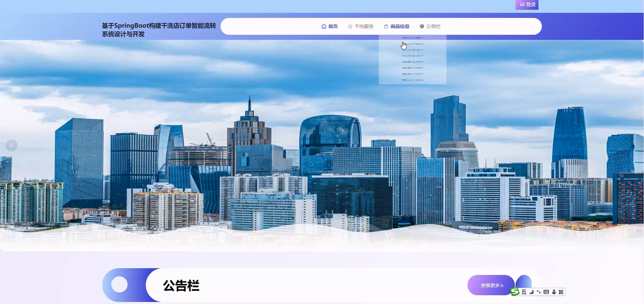The image size is (644, 304).
Task: Toggle the Chinese punctuation mode icon
Action: (538, 292)
